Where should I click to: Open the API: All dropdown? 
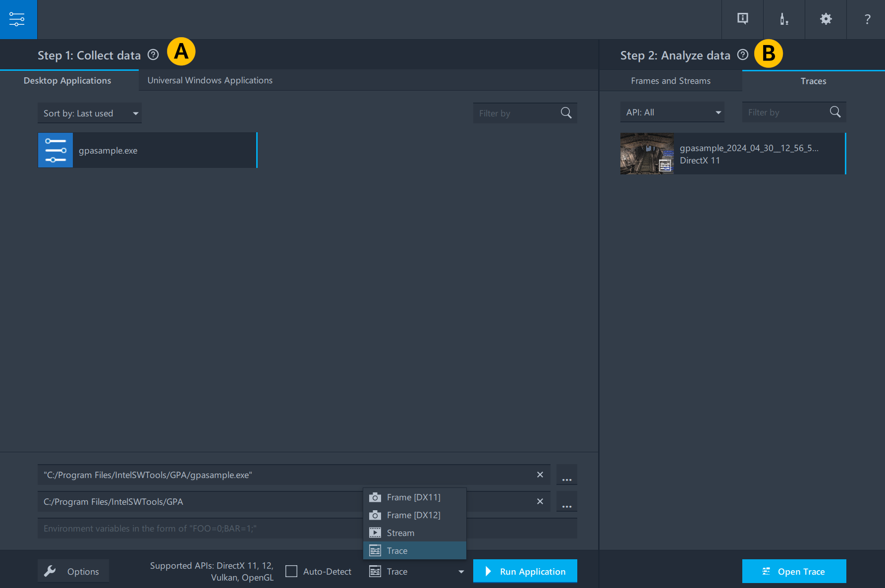(x=672, y=112)
